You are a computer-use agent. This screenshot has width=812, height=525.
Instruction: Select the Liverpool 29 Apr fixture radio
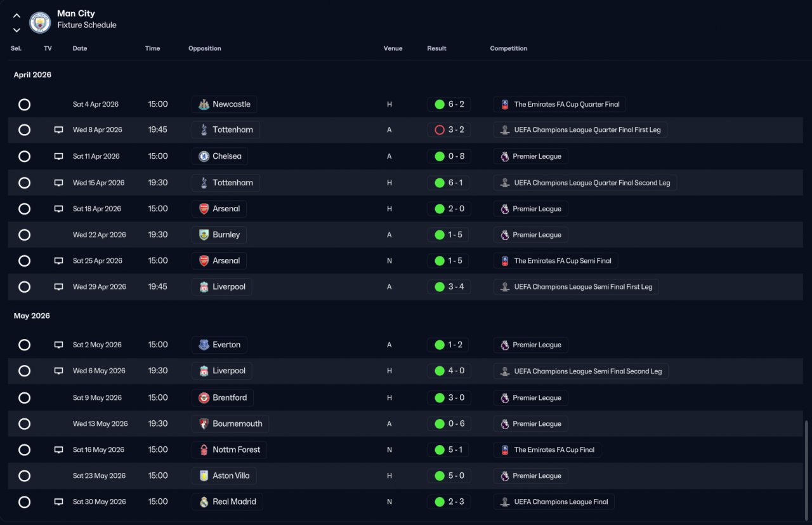pyautogui.click(x=24, y=287)
